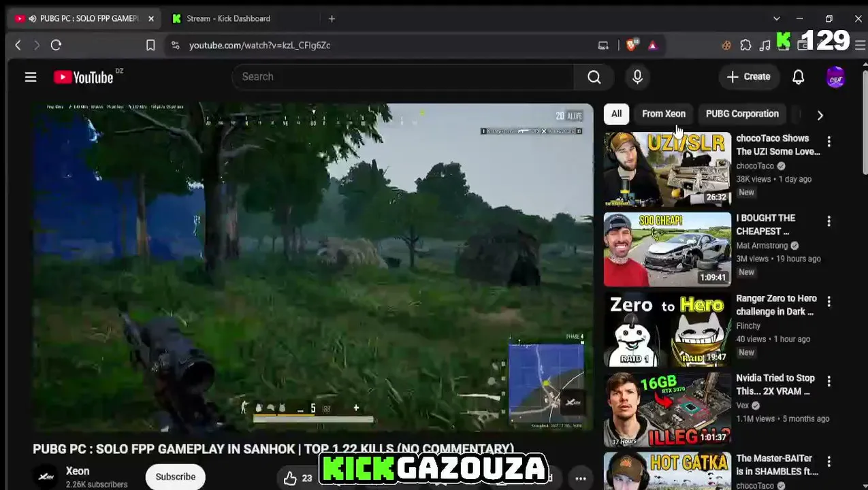Click chocoTaco channel name under UZI video
This screenshot has height=490, width=868.
755,166
